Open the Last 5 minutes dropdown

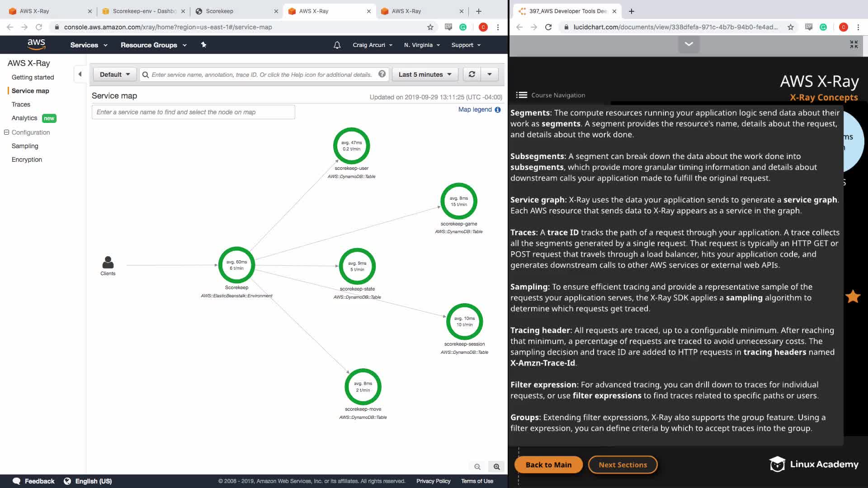point(425,75)
